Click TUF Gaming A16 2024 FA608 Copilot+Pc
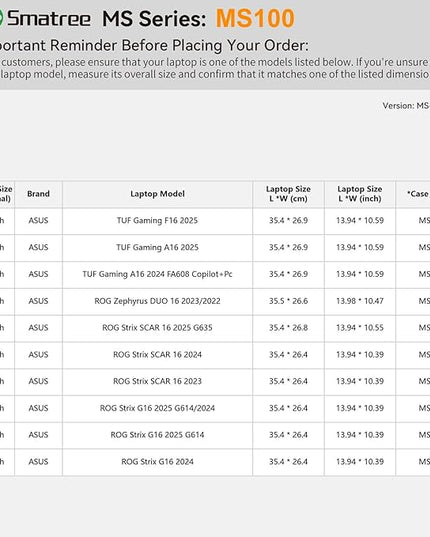 pyautogui.click(x=157, y=274)
